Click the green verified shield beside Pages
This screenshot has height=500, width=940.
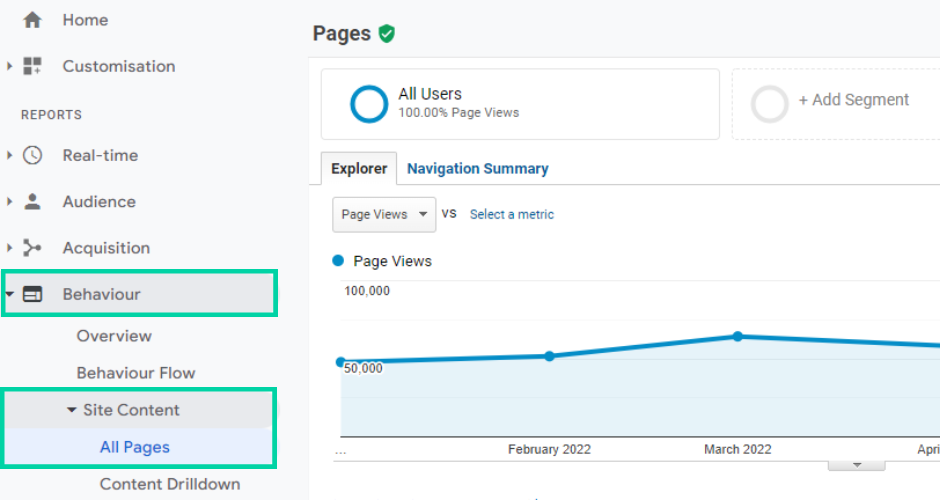(x=387, y=34)
